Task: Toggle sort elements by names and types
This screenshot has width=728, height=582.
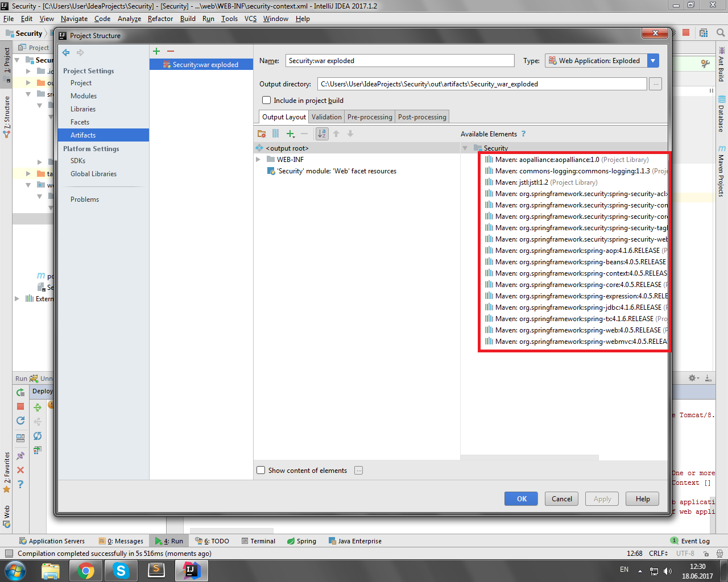Action: pos(322,134)
